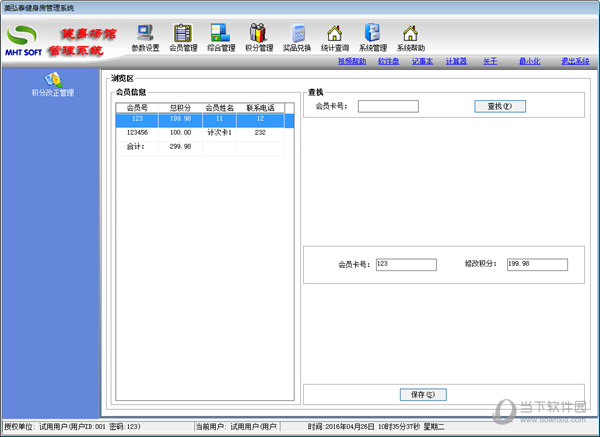
Task: Click the 查找 search button
Action: tap(500, 106)
